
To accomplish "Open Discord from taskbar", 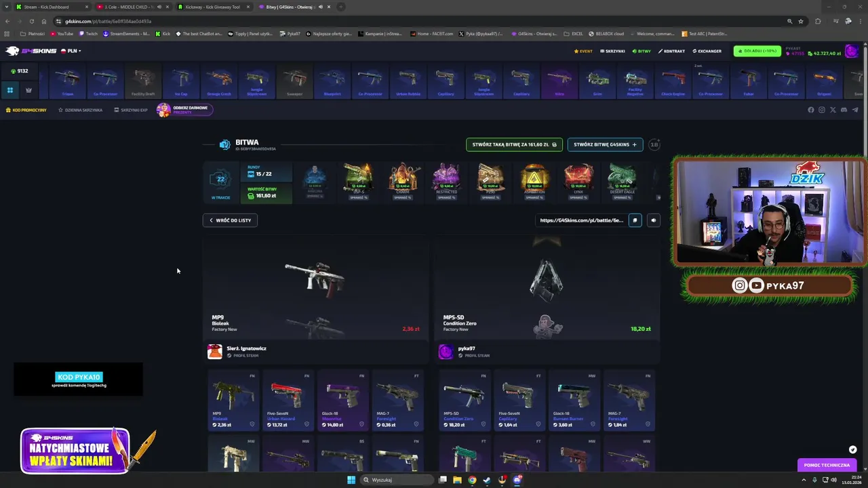I will pos(517,480).
